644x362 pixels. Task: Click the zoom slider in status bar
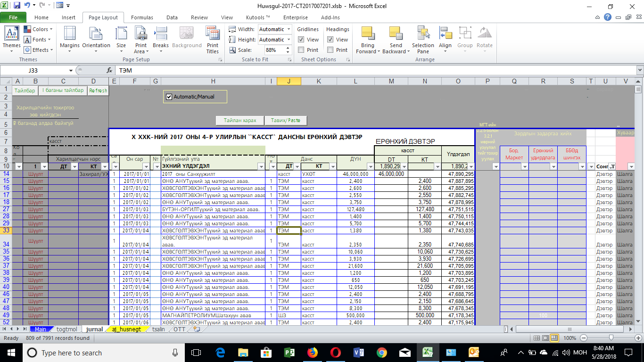[611, 338]
